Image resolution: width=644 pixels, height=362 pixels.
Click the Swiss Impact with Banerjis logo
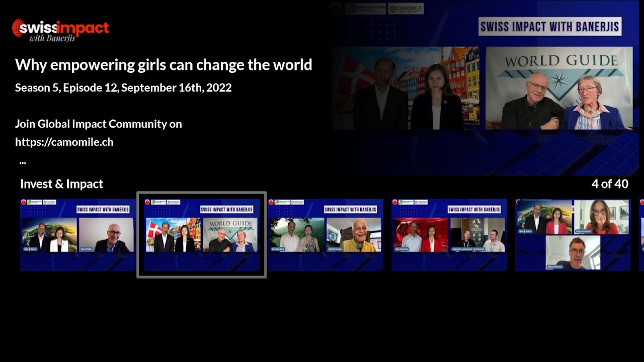pyautogui.click(x=60, y=30)
